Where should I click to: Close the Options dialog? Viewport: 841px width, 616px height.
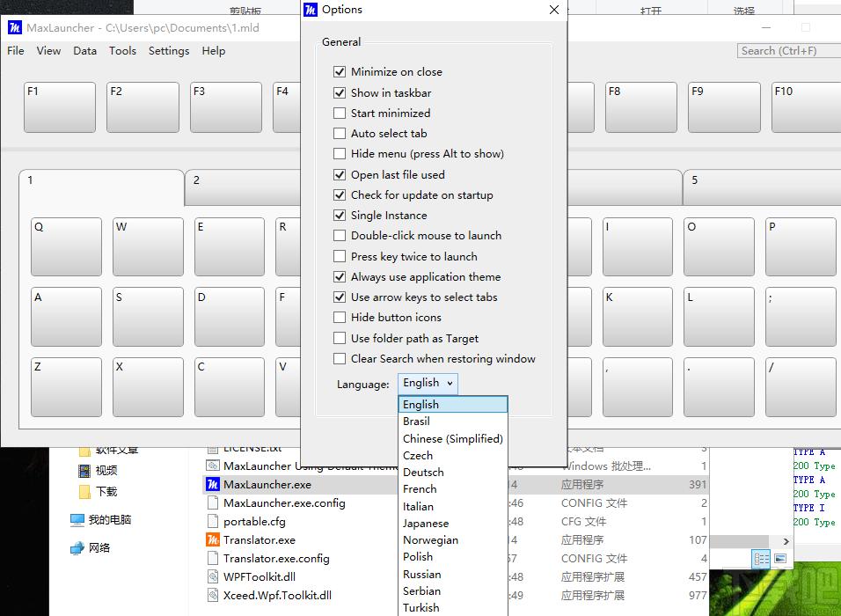(x=554, y=10)
